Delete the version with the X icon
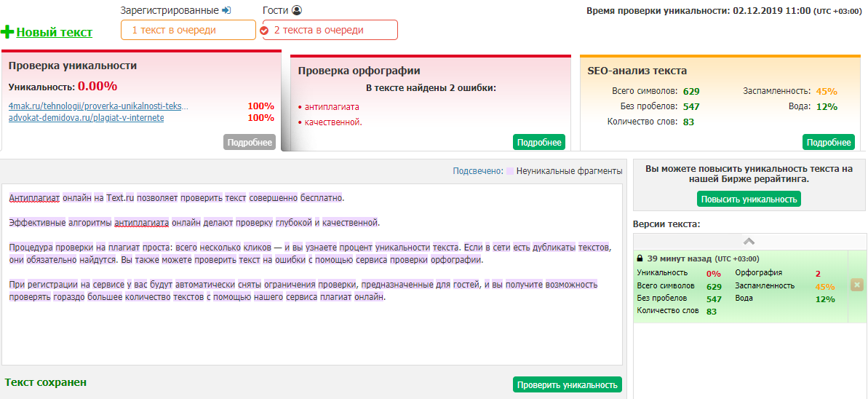Viewport: 868px width, 399px height. (x=856, y=285)
